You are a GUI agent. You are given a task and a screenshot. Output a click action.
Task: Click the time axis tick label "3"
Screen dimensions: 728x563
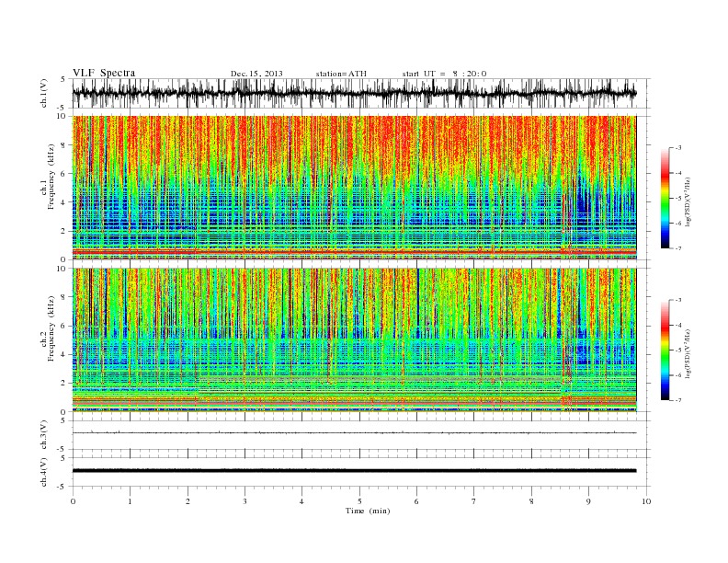[245, 501]
